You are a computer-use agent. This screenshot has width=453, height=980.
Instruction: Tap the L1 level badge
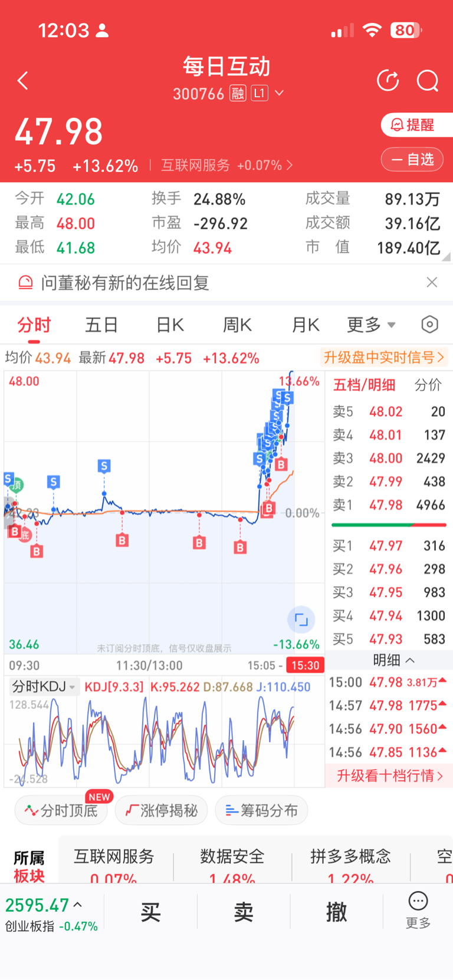tap(260, 93)
